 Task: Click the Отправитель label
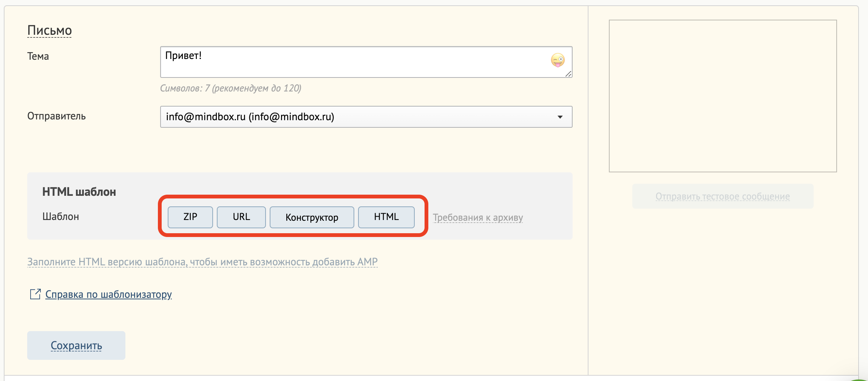(56, 116)
